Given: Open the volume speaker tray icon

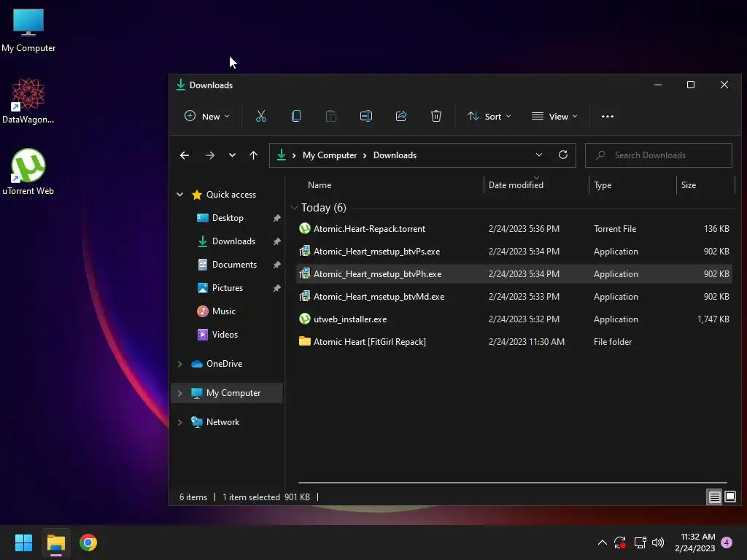Looking at the screenshot, I should [x=658, y=542].
